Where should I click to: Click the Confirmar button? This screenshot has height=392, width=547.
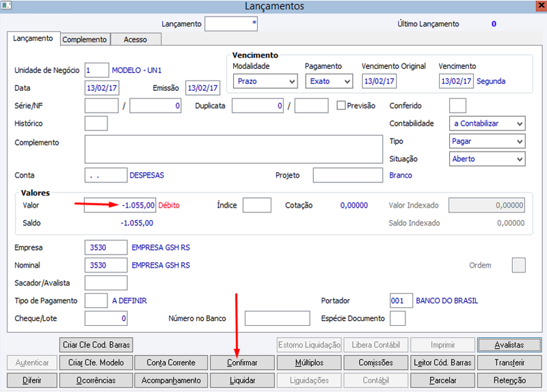[242, 363]
